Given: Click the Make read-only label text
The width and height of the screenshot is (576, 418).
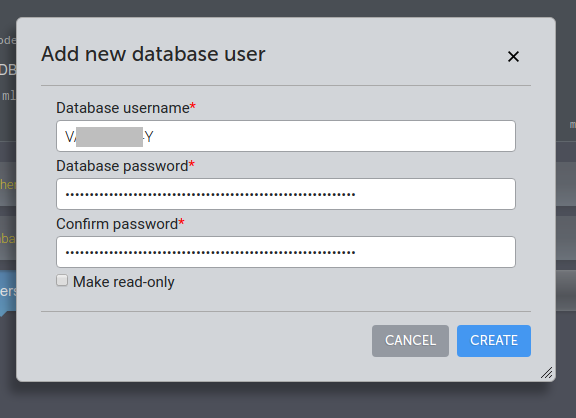Looking at the screenshot, I should tap(124, 282).
